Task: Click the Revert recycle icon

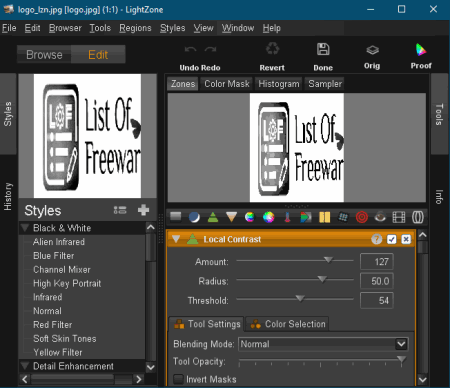Action: [x=272, y=49]
